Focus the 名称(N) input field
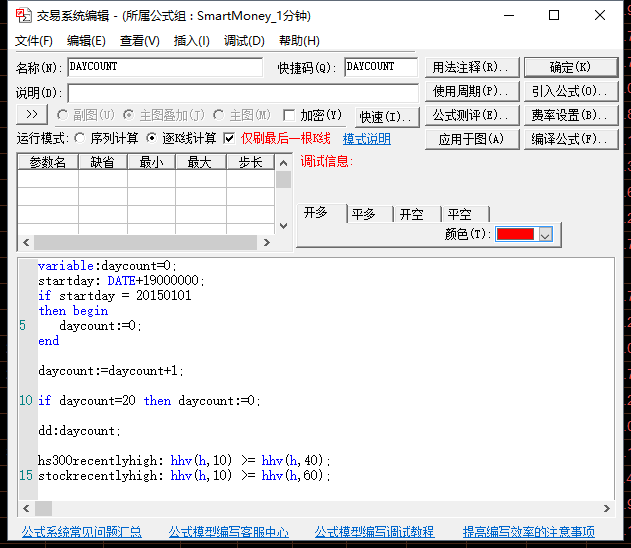Image resolution: width=631 pixels, height=548 pixels. pyautogui.click(x=165, y=67)
